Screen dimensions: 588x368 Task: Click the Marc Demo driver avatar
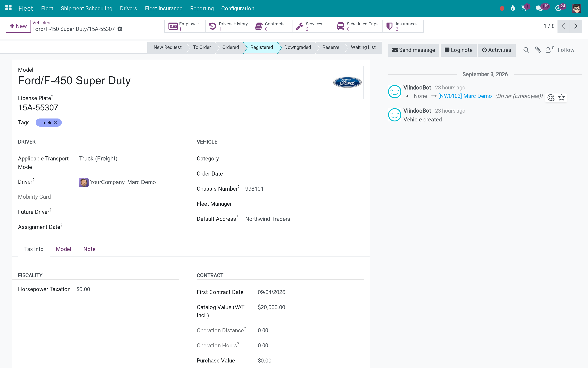[84, 182]
